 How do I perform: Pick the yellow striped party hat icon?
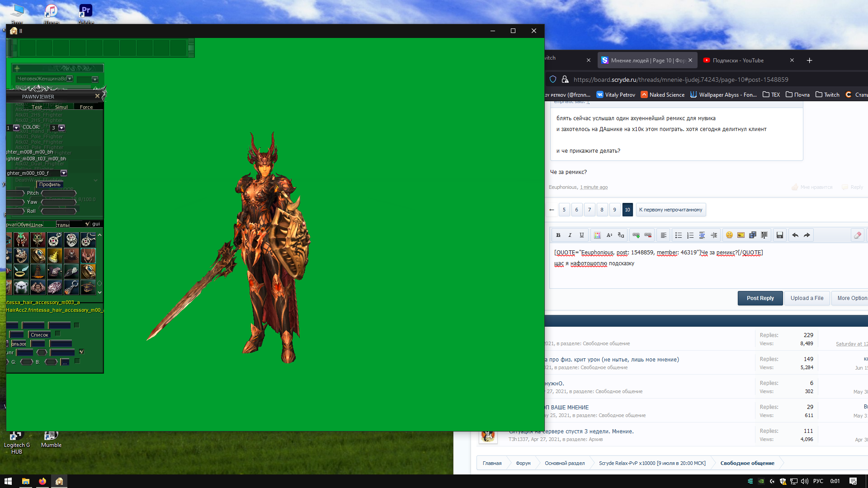tap(54, 256)
